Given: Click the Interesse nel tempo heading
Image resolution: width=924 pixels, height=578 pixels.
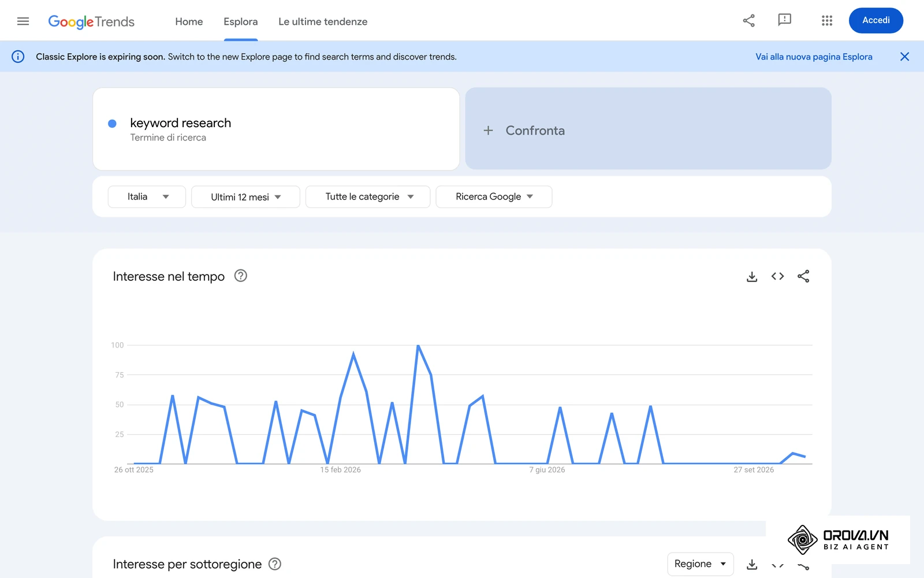Looking at the screenshot, I should click(x=169, y=276).
